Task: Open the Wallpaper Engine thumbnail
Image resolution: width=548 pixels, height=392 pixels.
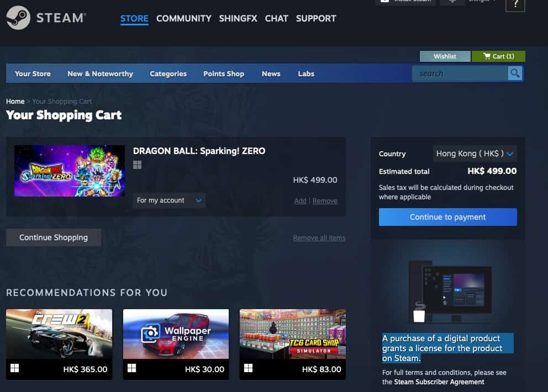Action: tap(176, 333)
